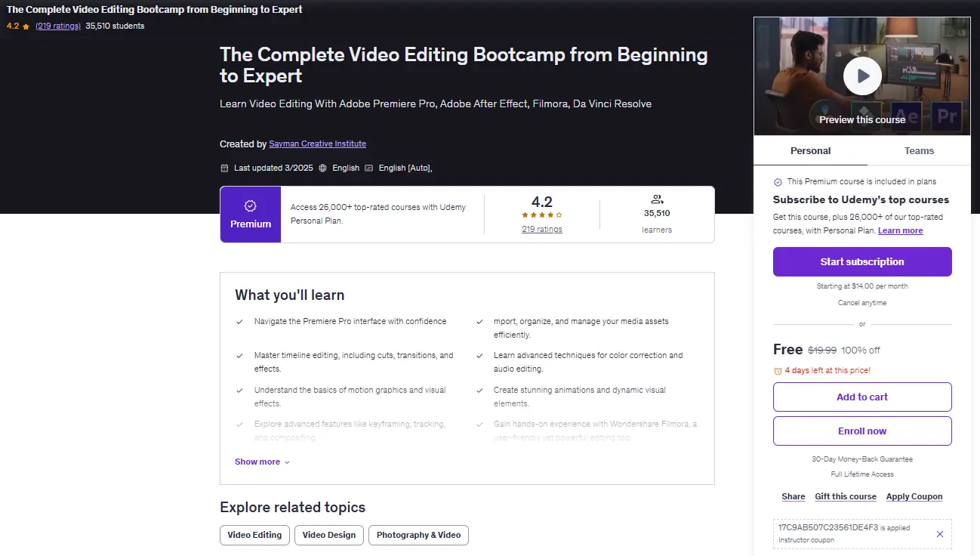Click the '35,510' learners count in Premium bar

point(657,213)
